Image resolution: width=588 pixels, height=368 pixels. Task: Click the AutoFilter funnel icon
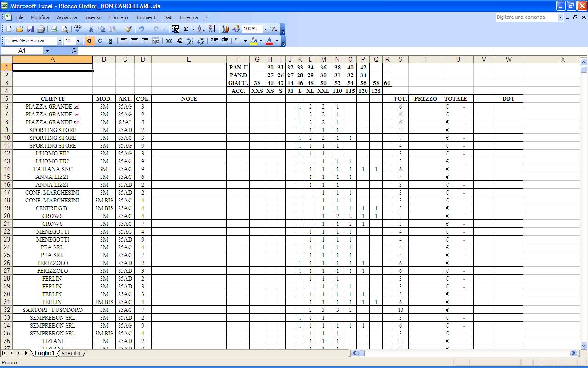click(x=274, y=29)
